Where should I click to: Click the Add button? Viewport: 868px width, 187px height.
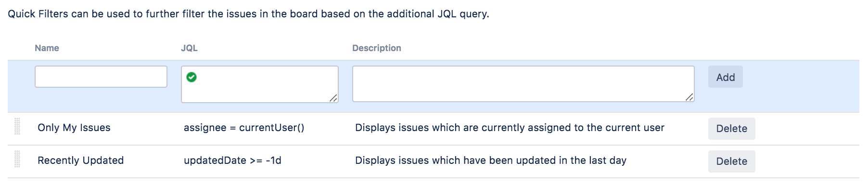[x=726, y=77]
